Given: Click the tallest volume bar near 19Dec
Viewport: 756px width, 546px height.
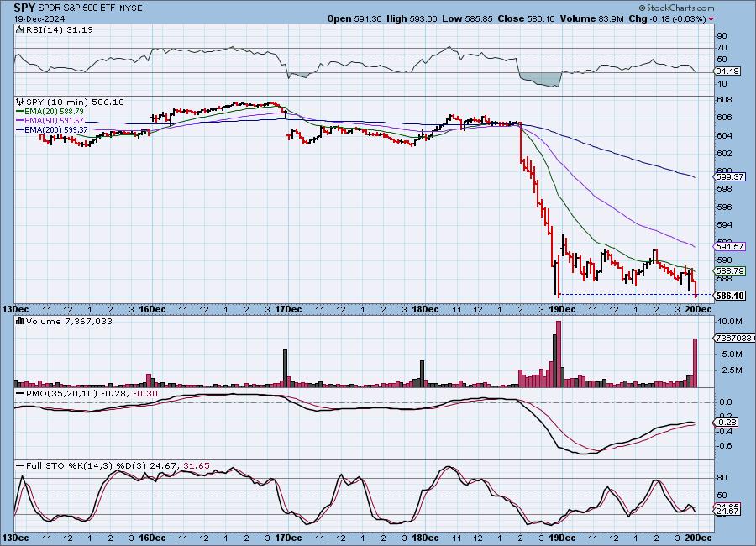Looking at the screenshot, I should point(559,354).
